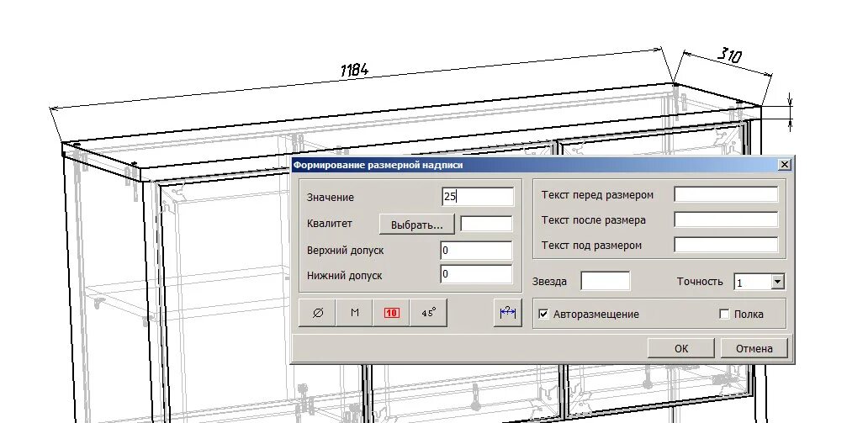Click the Выбрать... button
Screen dimensions: 868x423
[417, 225]
